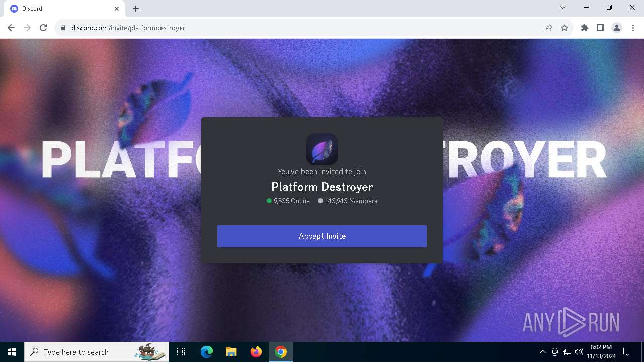Viewport: 644px width, 362px height.
Task: Open a new browser tab
Action: coord(136,9)
